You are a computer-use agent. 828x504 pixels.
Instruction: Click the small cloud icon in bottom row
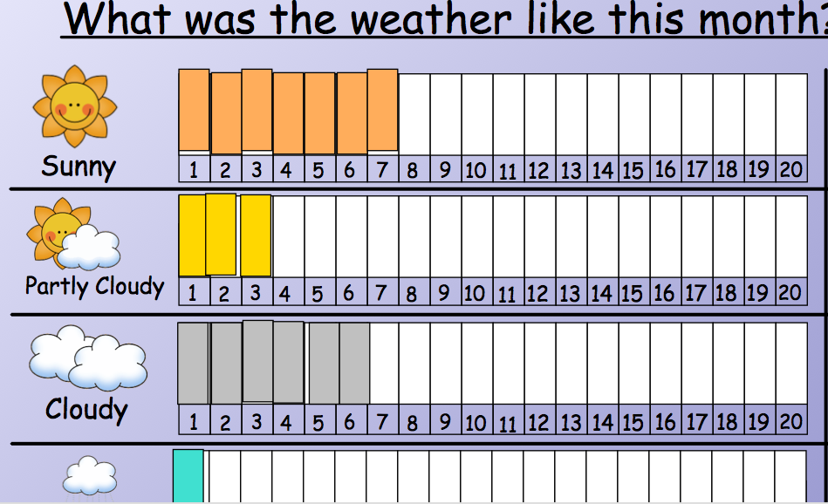pos(90,479)
